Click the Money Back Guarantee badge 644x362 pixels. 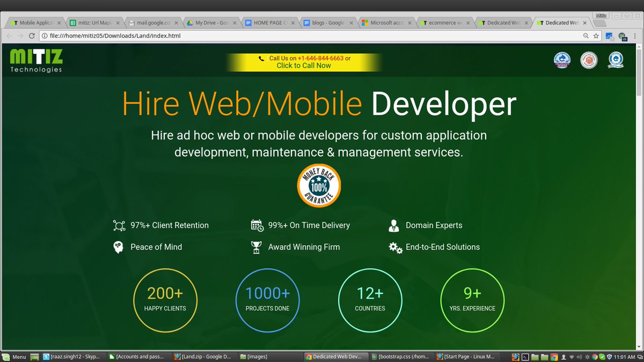point(319,186)
